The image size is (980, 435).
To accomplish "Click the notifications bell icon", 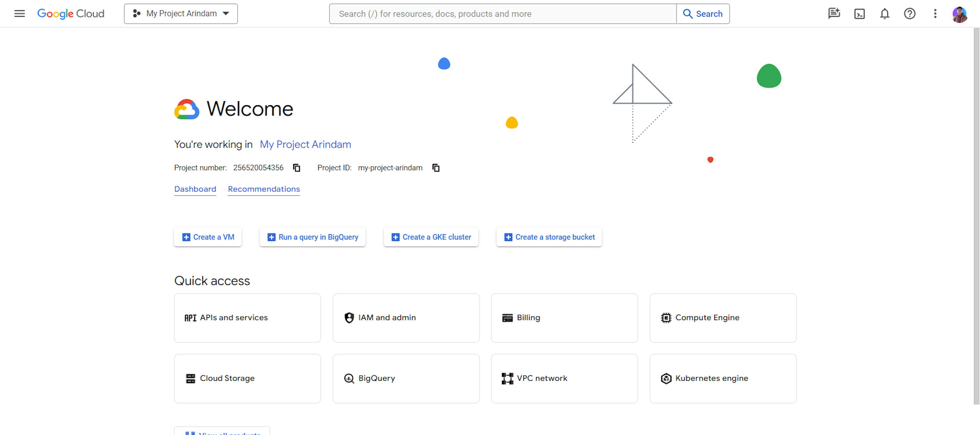I will tap(884, 13).
